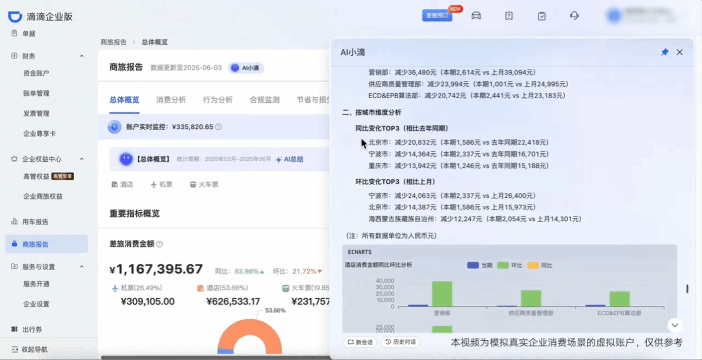
Task: Switch to the 合规监测 tab
Action: click(x=265, y=100)
